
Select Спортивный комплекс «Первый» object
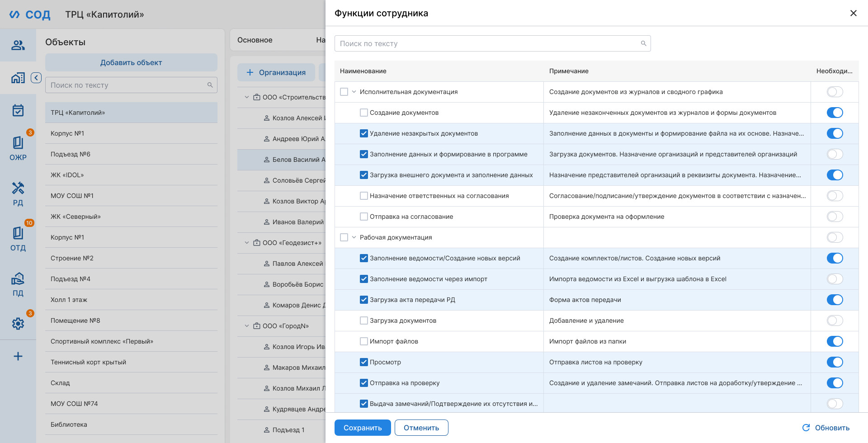131,341
